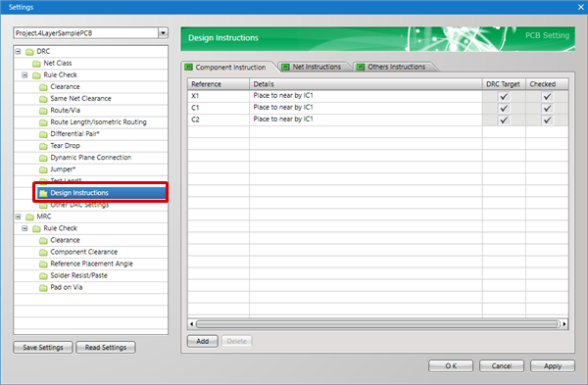Click the Save Settings button

tap(43, 348)
